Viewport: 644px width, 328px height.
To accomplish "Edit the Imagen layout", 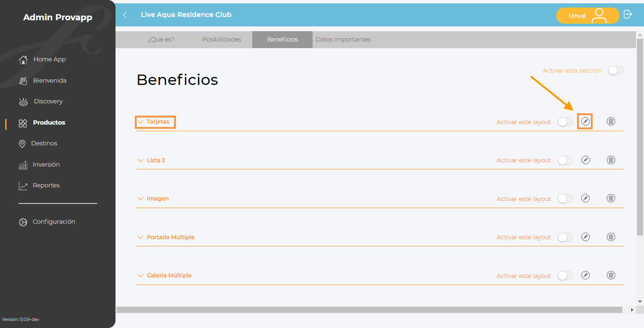I will coord(586,198).
